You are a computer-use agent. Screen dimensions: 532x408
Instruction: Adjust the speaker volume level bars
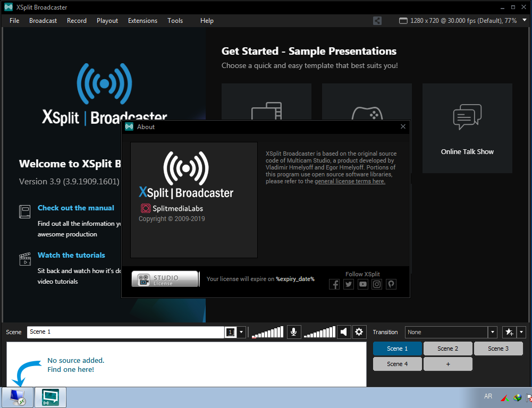[x=319, y=332]
